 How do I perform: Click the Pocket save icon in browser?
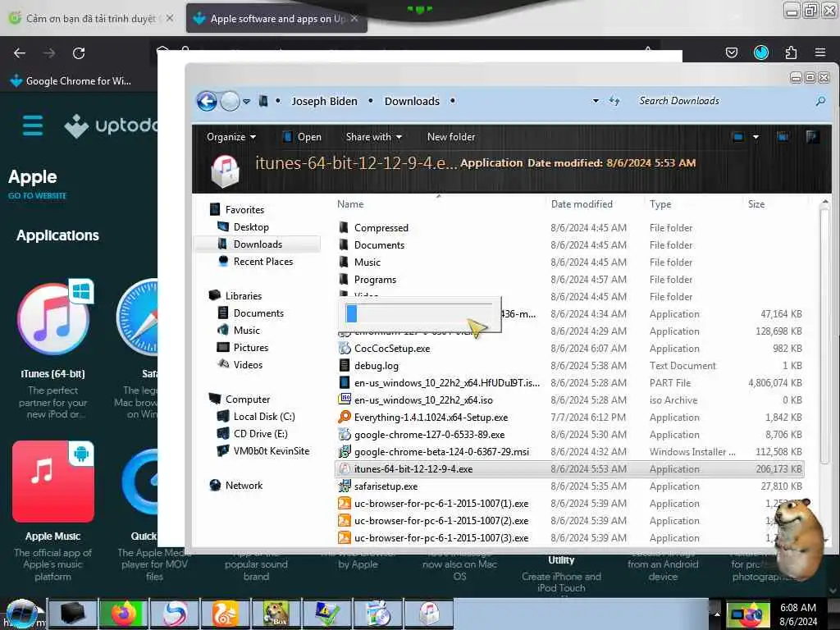pyautogui.click(x=731, y=52)
